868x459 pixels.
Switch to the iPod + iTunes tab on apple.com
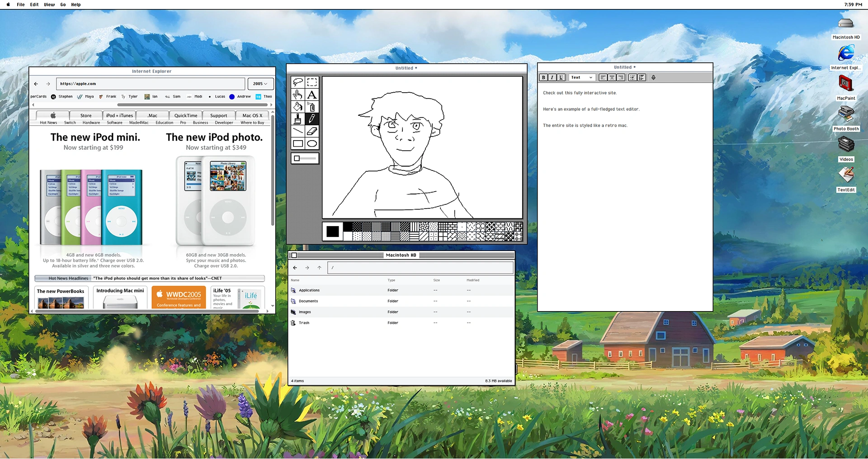click(x=119, y=115)
